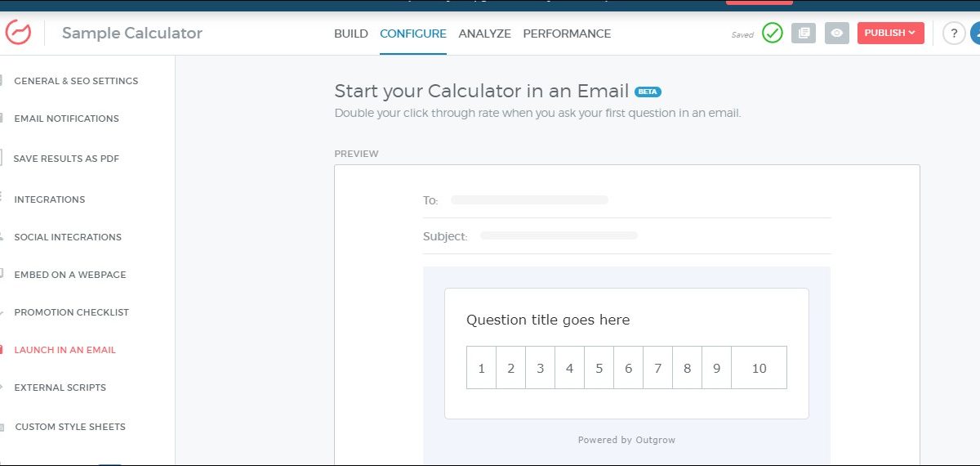This screenshot has width=980, height=466.
Task: Select Custom Style Sheets in the sidebar
Action: [x=70, y=427]
